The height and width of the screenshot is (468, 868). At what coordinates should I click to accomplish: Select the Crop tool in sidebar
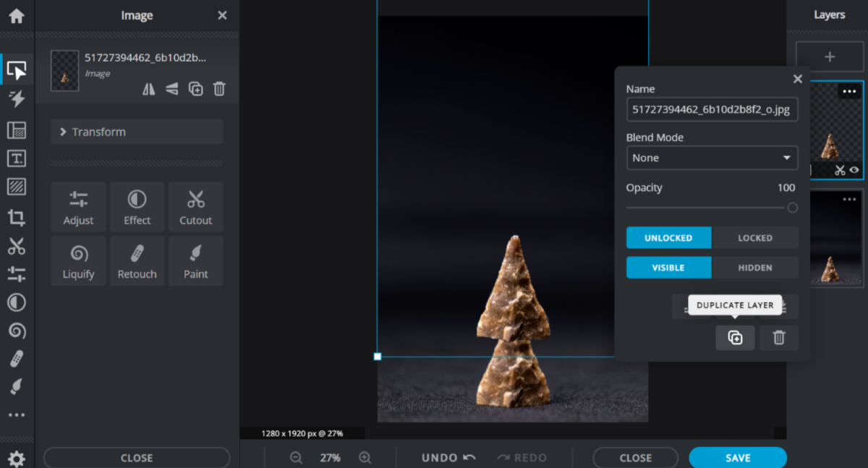(x=16, y=216)
